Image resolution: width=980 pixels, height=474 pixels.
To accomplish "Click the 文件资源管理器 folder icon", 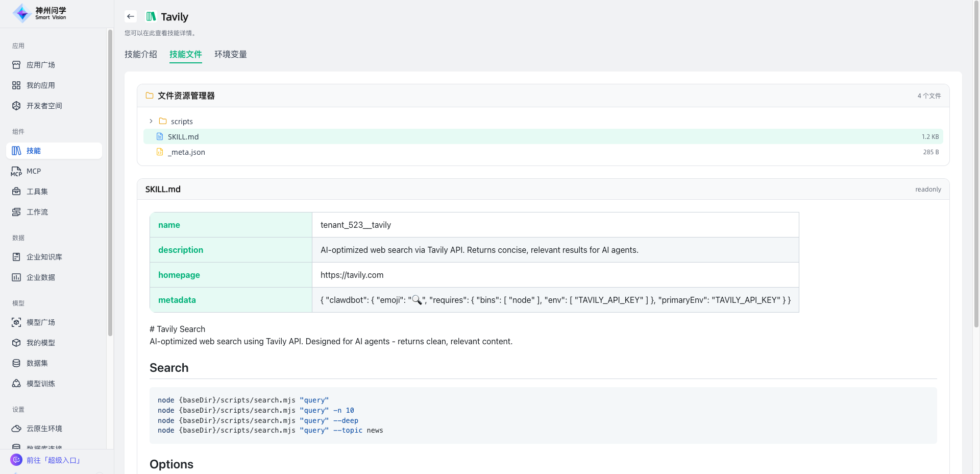I will click(150, 96).
